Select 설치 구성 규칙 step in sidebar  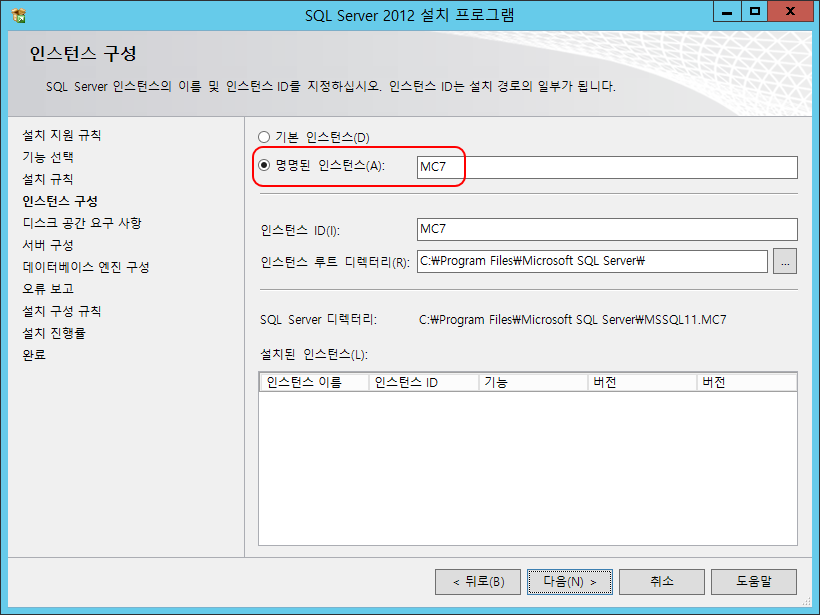(62, 311)
